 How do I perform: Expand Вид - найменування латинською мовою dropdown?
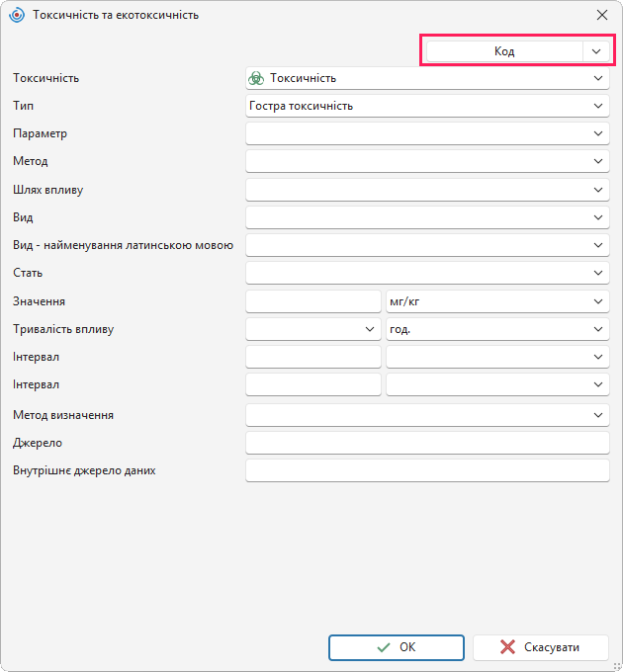427,245
